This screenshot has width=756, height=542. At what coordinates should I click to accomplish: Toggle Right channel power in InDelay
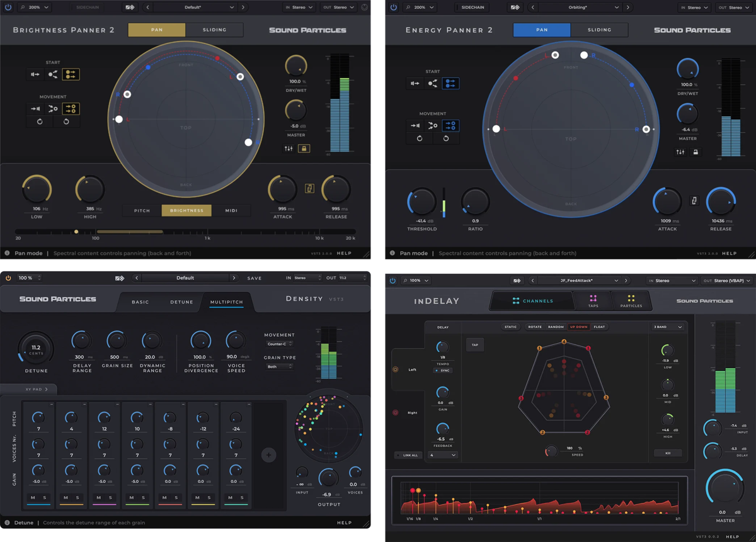(396, 413)
